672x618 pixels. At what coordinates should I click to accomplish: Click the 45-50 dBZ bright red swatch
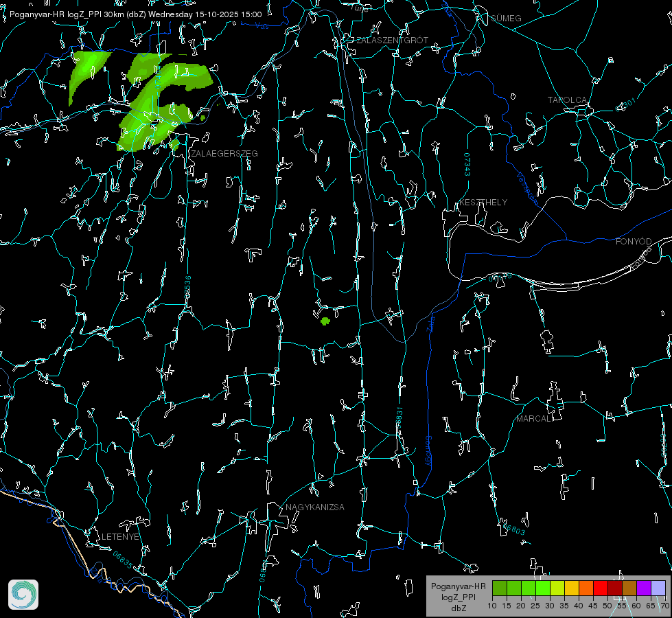coord(601,588)
